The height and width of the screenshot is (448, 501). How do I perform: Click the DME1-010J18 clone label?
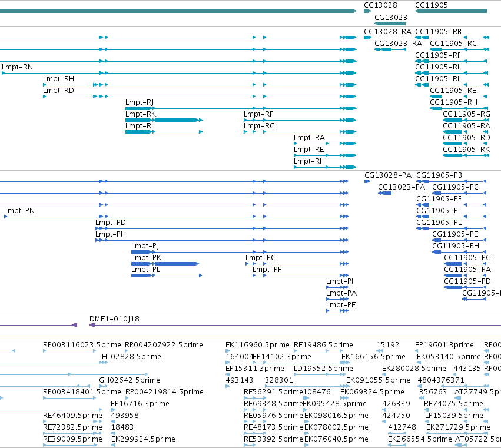tap(114, 319)
